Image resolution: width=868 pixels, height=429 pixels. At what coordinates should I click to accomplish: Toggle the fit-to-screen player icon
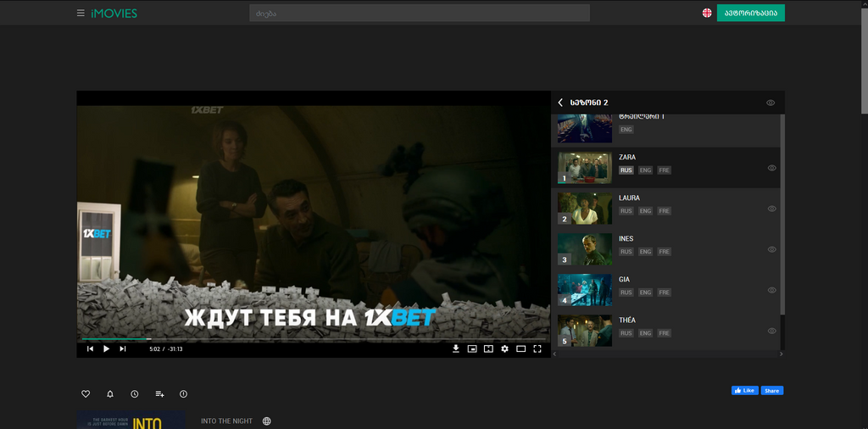point(488,348)
